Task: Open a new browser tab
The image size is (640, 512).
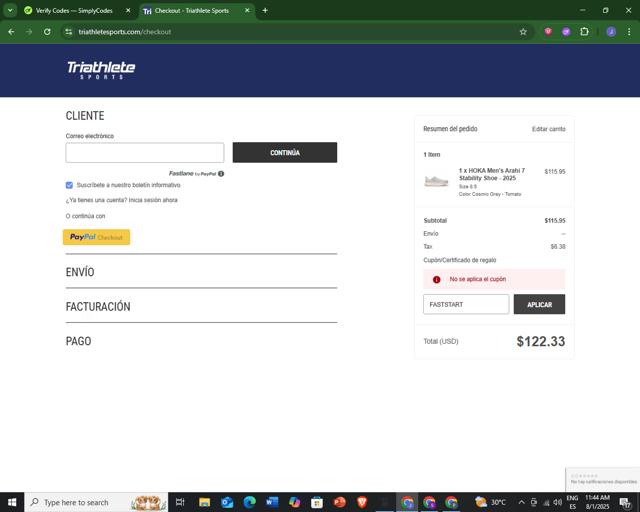Action: coord(265,11)
